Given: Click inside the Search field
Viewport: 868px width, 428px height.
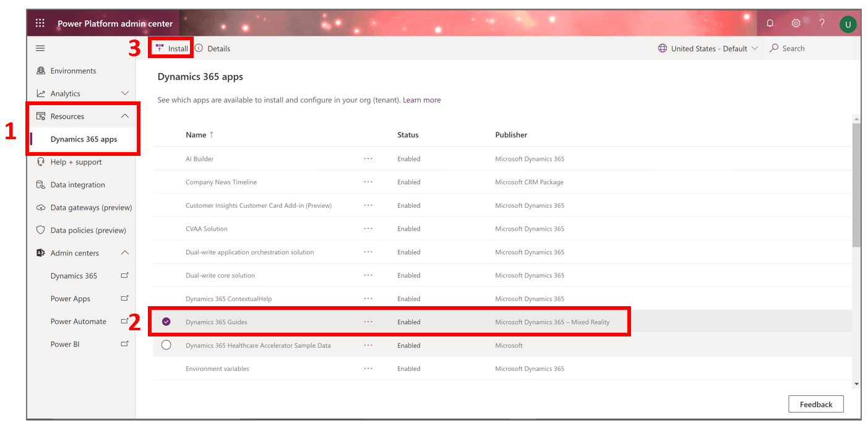Looking at the screenshot, I should [x=798, y=48].
